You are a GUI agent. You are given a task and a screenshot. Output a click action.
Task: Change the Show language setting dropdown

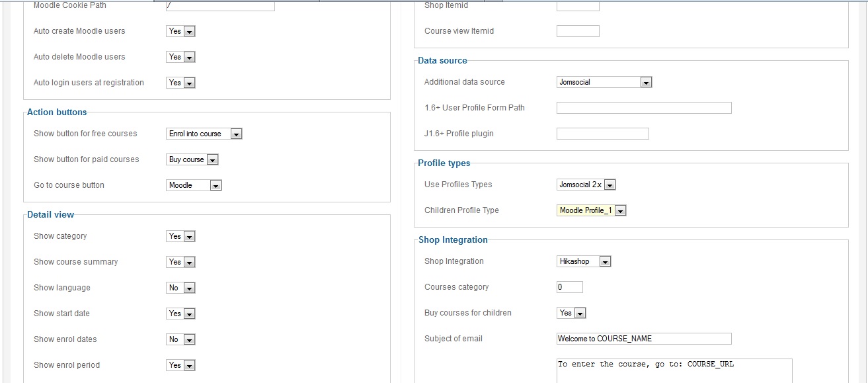[180, 288]
